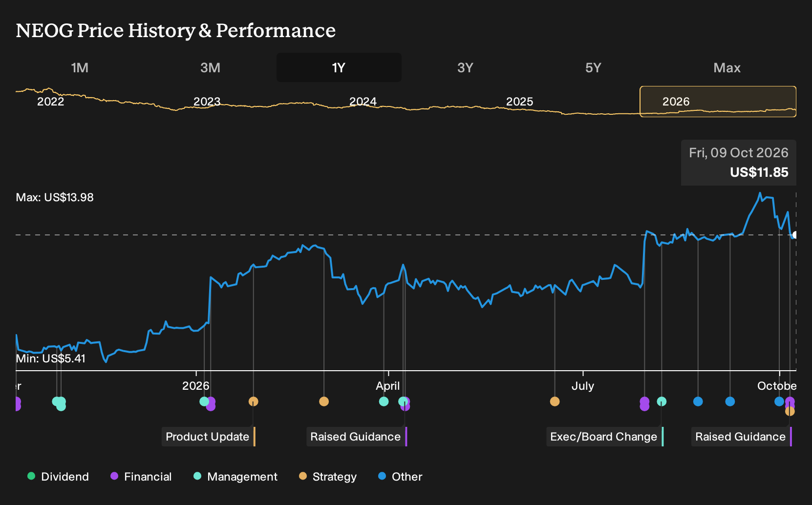Click the second orange Strategy marker after 2026 label

click(x=324, y=401)
